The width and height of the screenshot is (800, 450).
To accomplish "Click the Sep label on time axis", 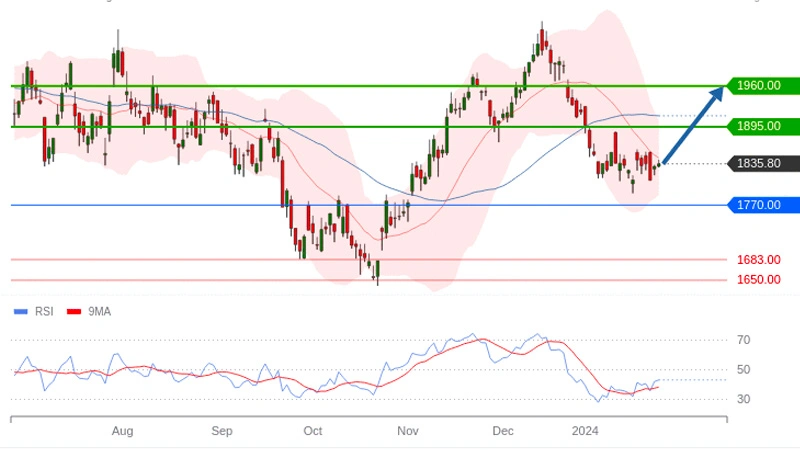I will 222,431.
